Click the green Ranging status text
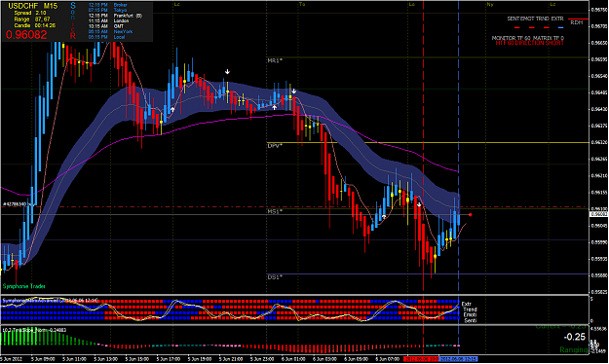This screenshot has height=364, width=609. click(x=574, y=350)
